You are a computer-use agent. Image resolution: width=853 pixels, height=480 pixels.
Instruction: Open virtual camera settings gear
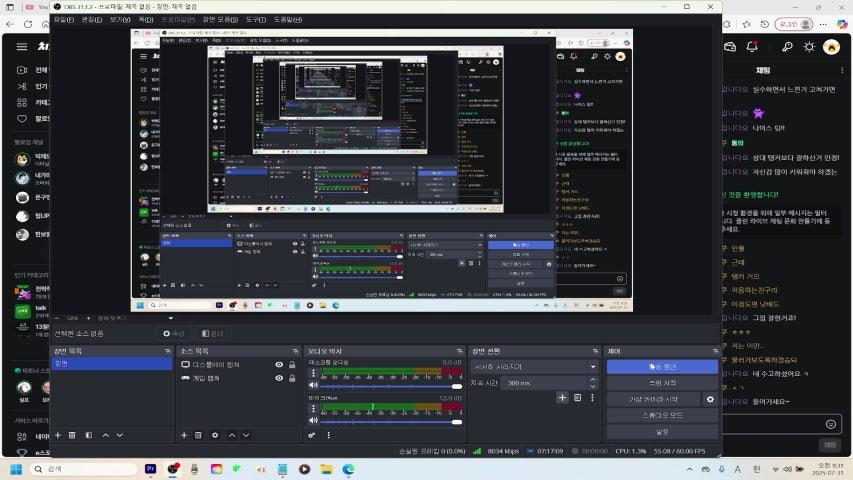[x=710, y=399]
